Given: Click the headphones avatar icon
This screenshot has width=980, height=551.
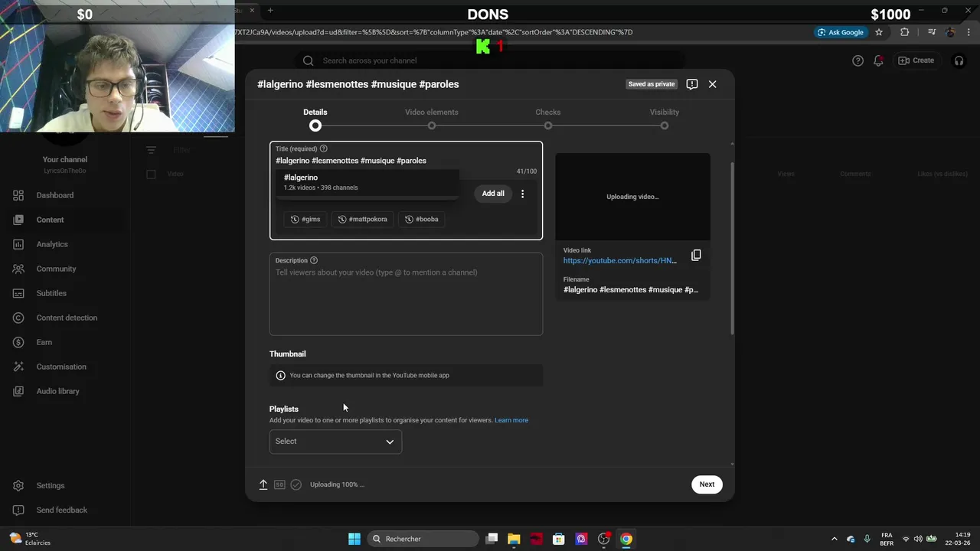Looking at the screenshot, I should (x=959, y=60).
